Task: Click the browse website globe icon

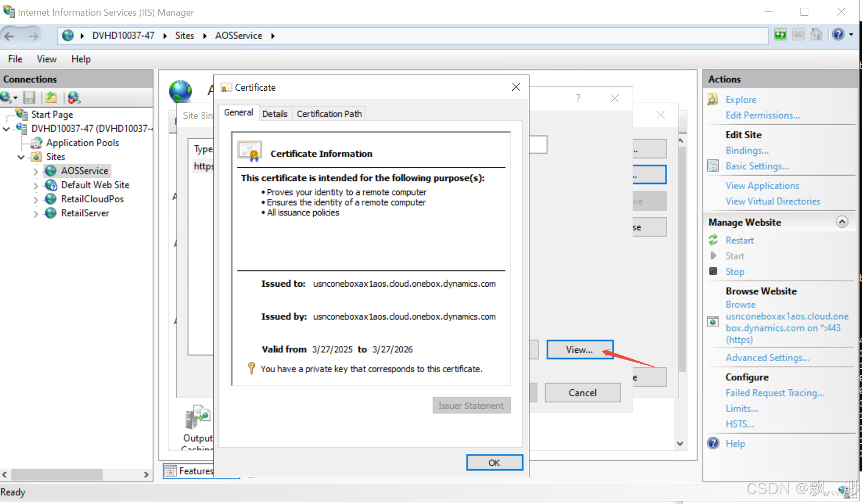Action: 713,322
